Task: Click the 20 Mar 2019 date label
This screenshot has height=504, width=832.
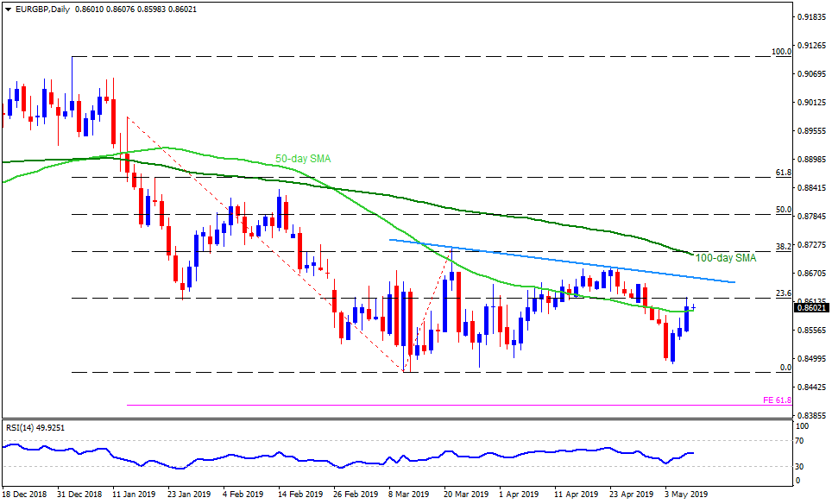Action: click(x=466, y=495)
